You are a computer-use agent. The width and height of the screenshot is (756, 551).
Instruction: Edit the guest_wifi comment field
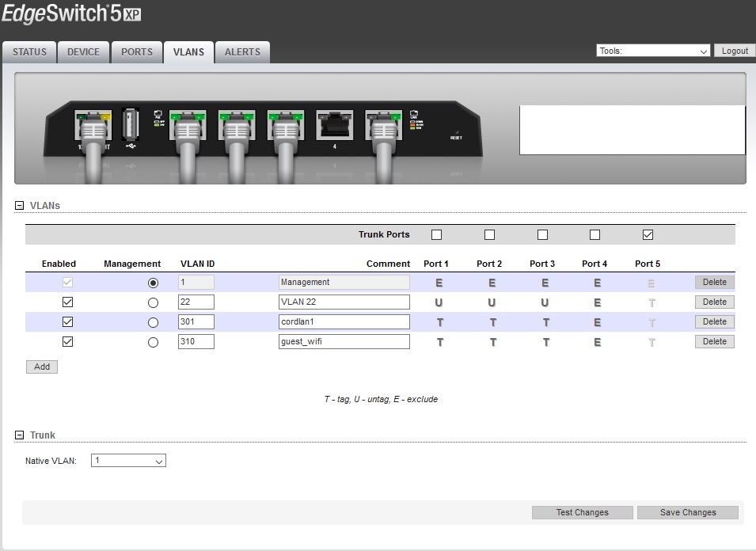click(x=344, y=342)
